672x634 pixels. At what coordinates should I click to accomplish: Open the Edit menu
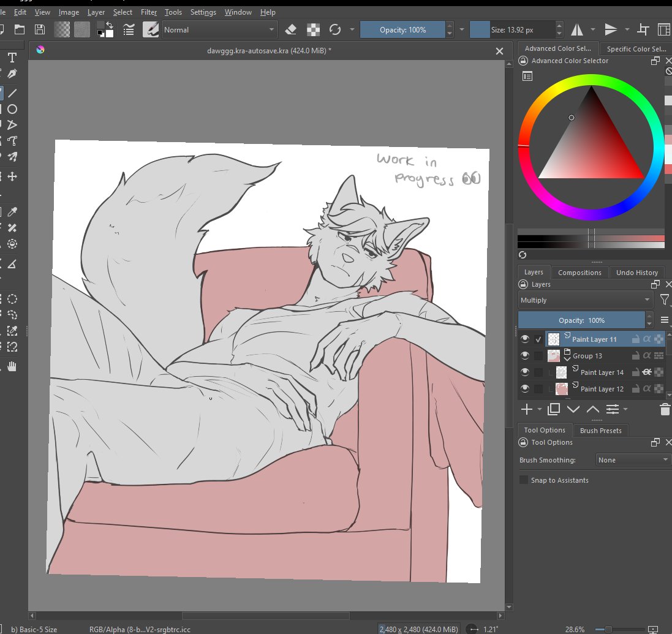coord(20,12)
